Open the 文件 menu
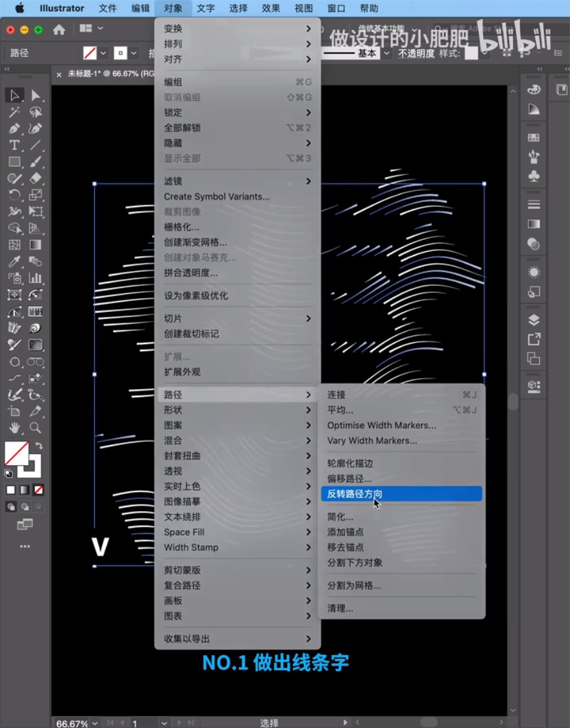The width and height of the screenshot is (570, 728). pos(107,9)
